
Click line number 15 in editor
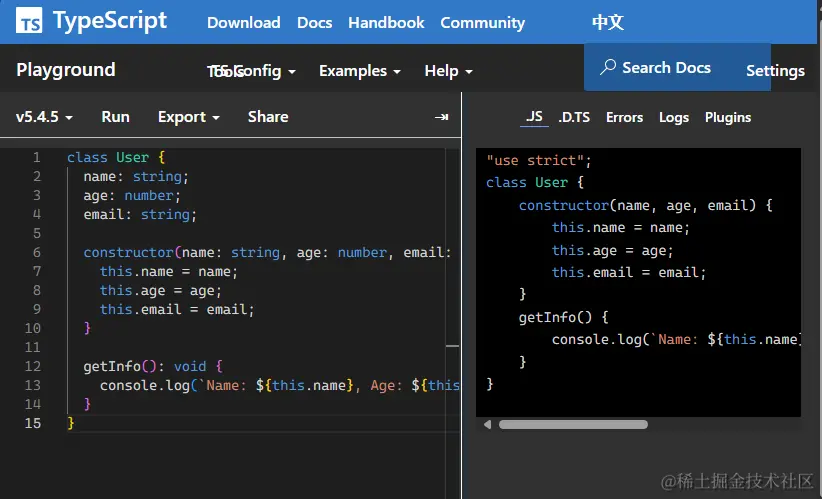tap(33, 423)
